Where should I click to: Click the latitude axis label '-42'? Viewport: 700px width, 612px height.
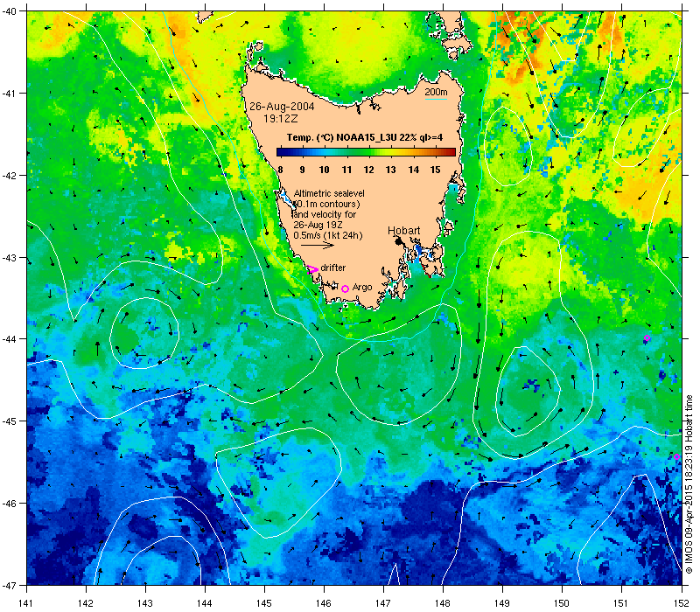click(x=8, y=176)
